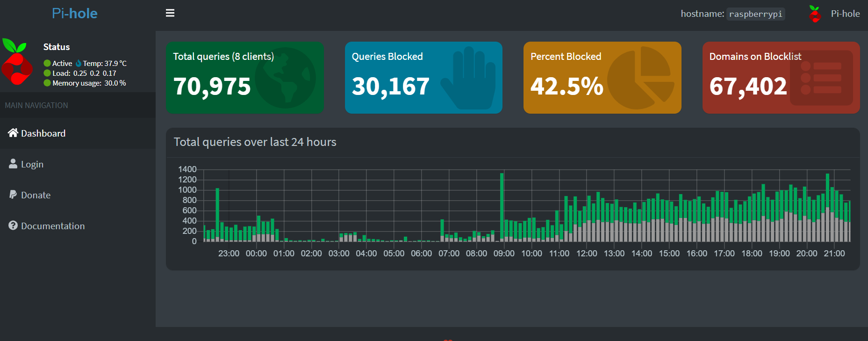Click the 30,167 blocked queries number

(391, 86)
